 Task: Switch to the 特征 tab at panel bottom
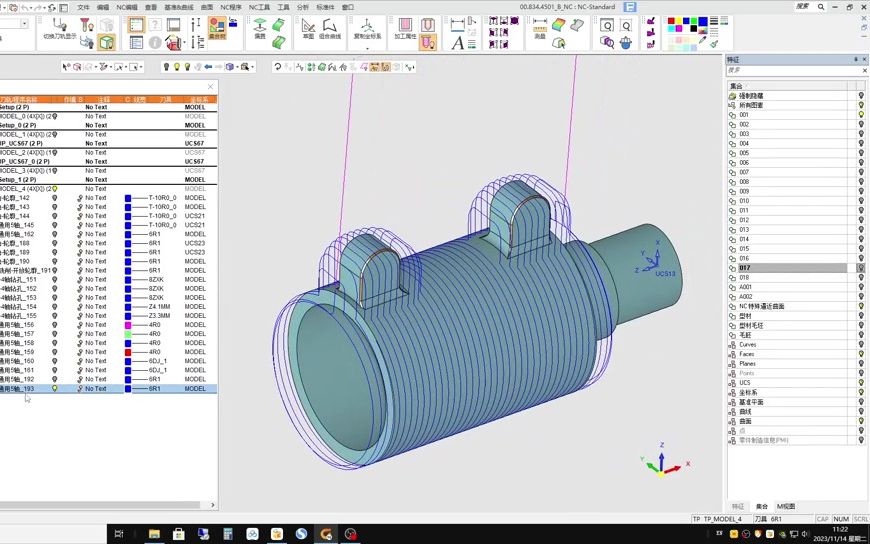pos(738,506)
